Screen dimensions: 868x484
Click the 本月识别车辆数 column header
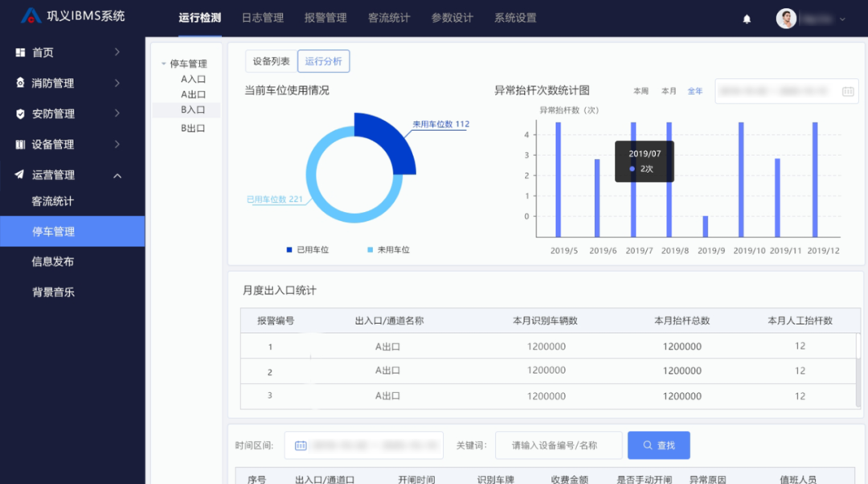click(x=545, y=321)
